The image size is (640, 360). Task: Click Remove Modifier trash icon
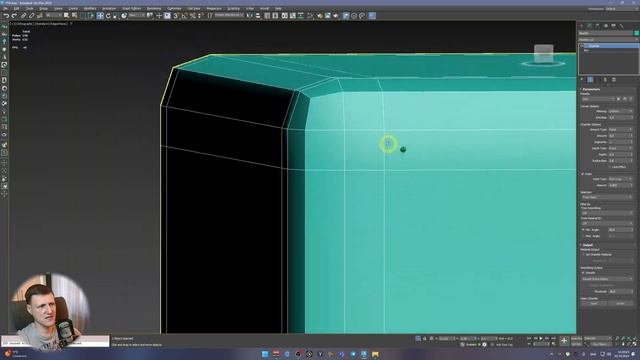coord(606,80)
